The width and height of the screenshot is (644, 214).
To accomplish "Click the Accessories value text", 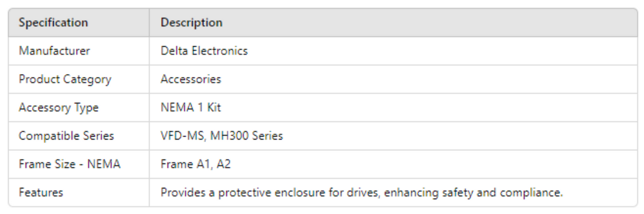I will tap(190, 79).
